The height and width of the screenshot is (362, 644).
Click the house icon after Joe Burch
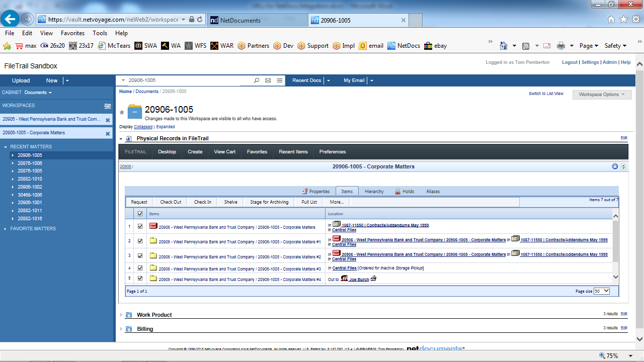coord(373,279)
